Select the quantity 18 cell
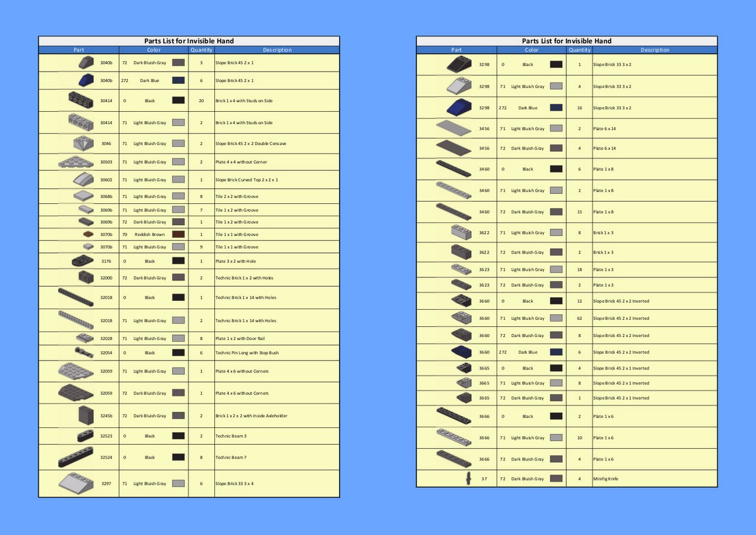This screenshot has width=756, height=535. (579, 270)
